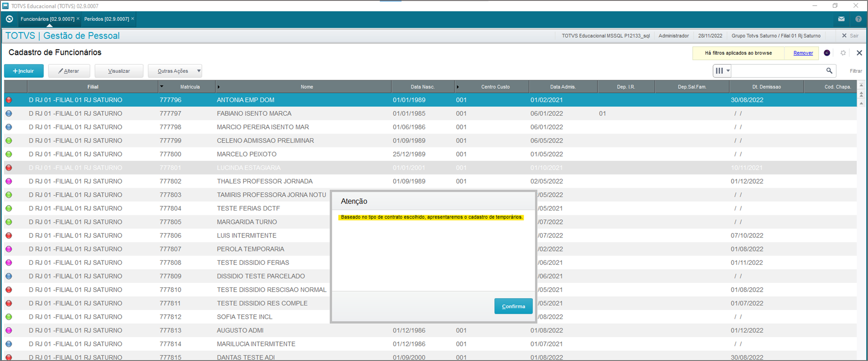Click the red status dot of LUIS INTERMITENTE
Viewport: 868px width, 361px height.
[x=9, y=236]
